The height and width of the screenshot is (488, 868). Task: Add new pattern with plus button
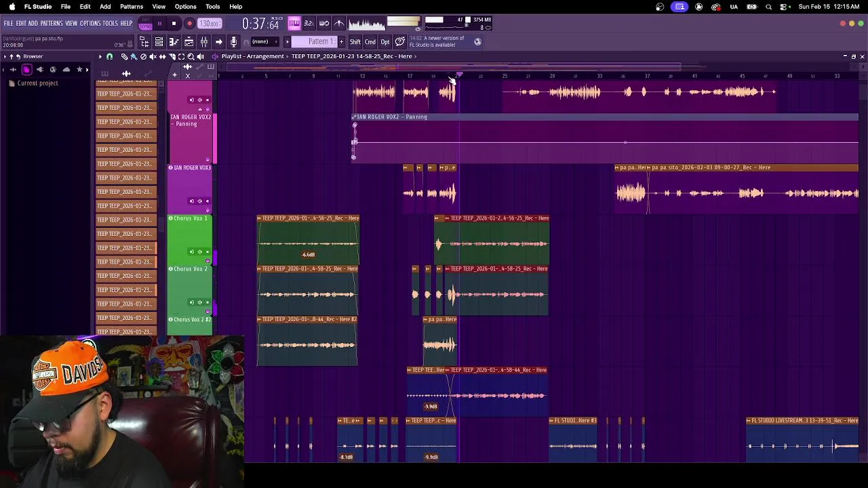coord(341,42)
